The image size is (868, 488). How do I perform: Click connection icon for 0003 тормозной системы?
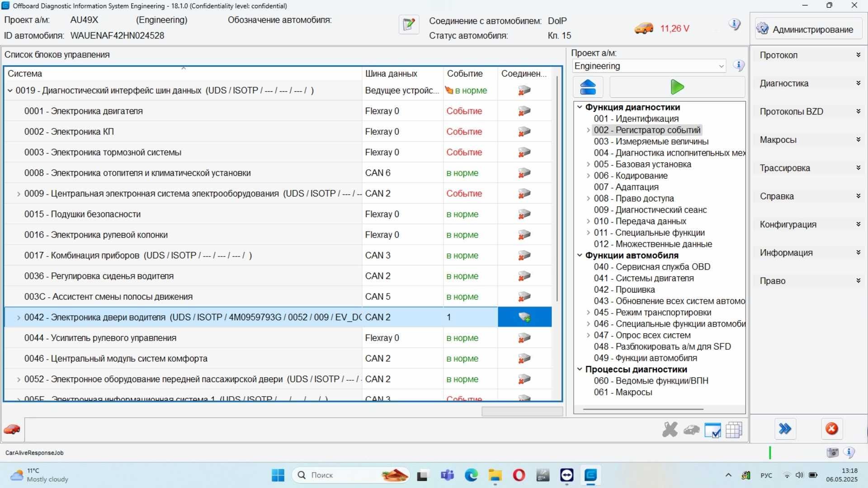[x=524, y=152]
